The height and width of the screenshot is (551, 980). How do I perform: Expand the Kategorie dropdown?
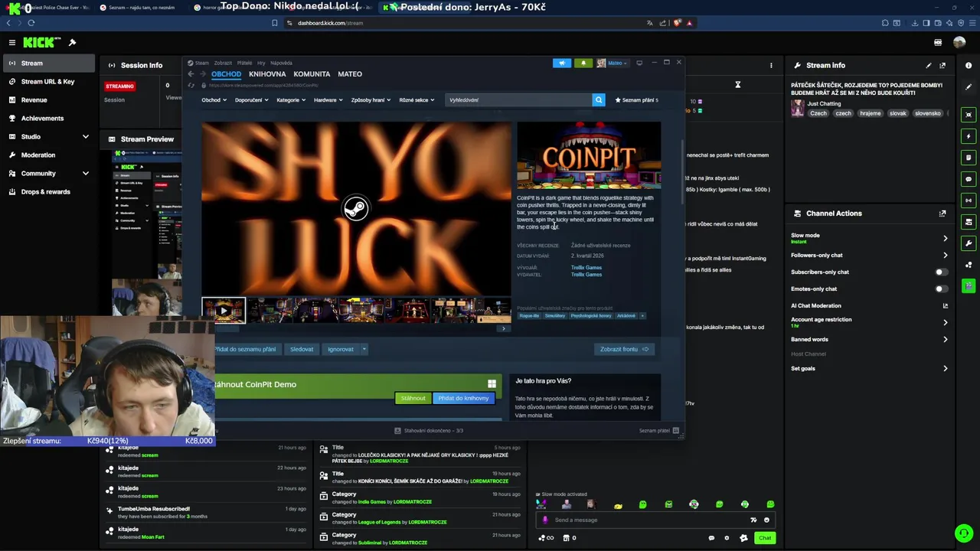pyautogui.click(x=291, y=100)
